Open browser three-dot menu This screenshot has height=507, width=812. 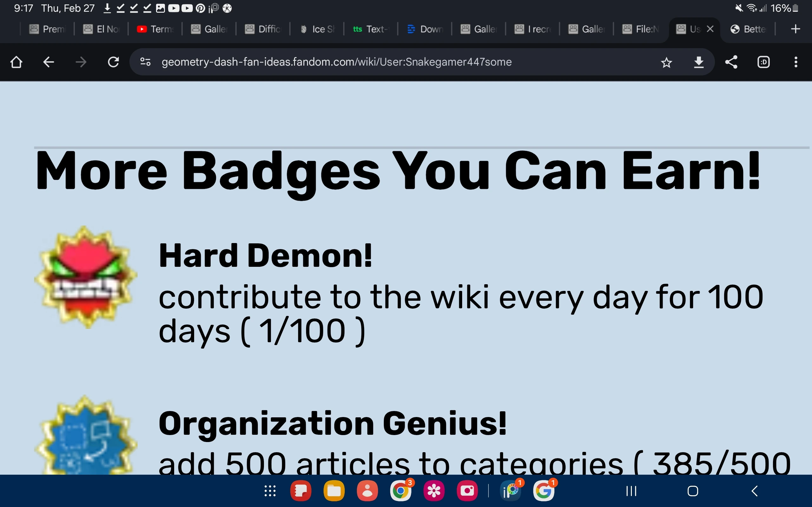796,62
